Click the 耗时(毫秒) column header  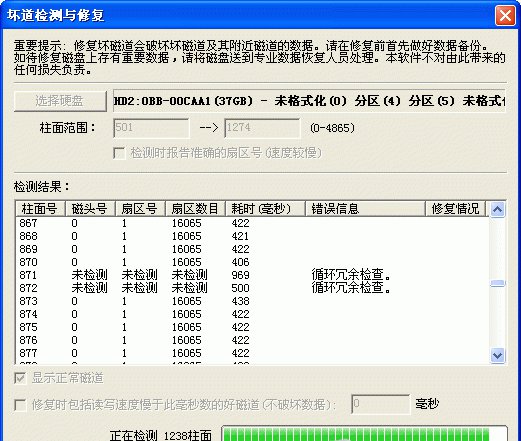[x=266, y=209]
